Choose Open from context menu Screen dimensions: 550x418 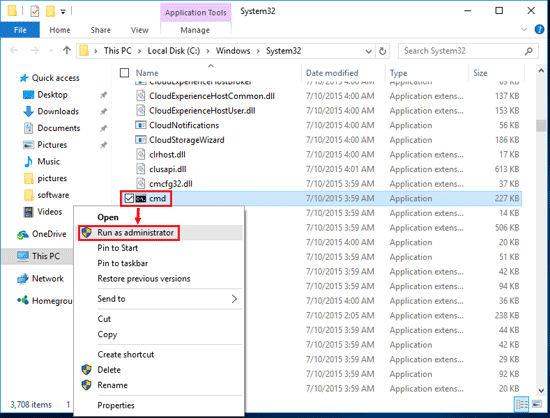(x=108, y=217)
